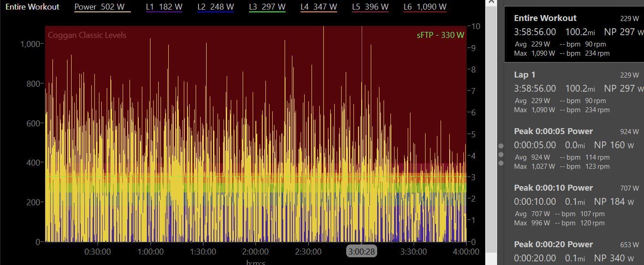Show or hide L4 347 W level
This screenshot has width=644, height=265.
(318, 7)
